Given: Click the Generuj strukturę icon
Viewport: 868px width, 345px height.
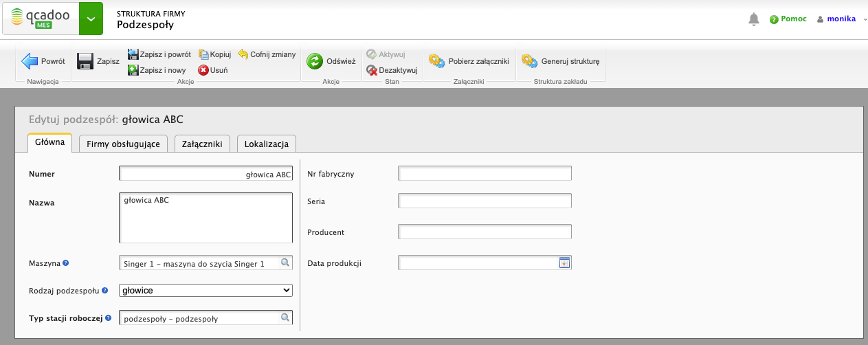Looking at the screenshot, I should coord(529,61).
